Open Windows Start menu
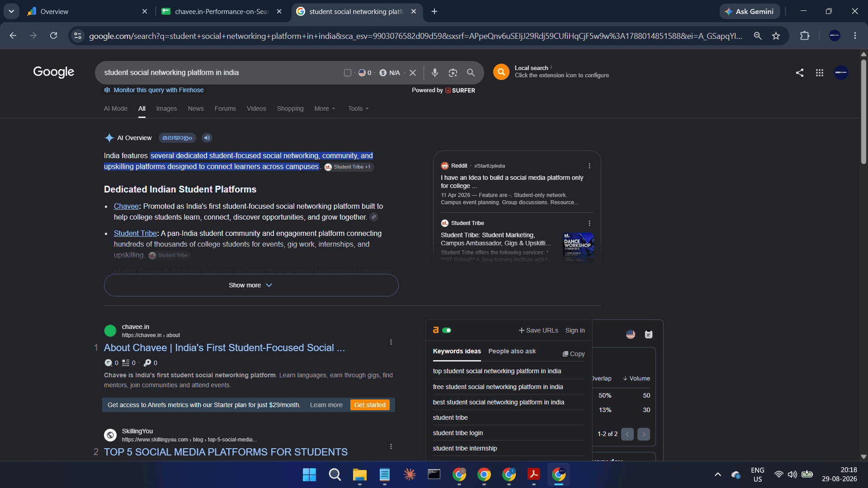 pos(309,474)
